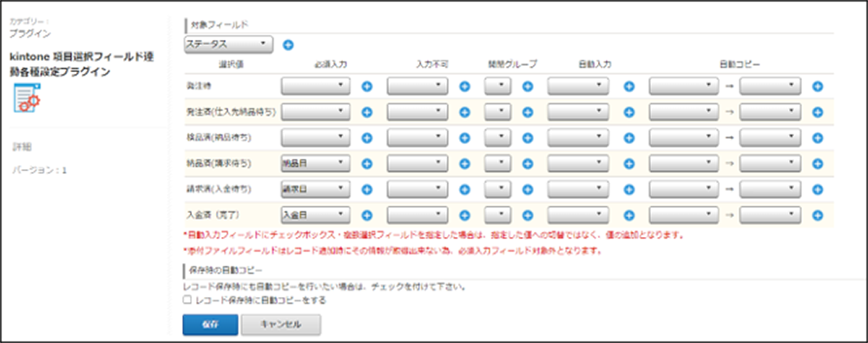Click the plus icon next to the 納品日 dropdown
Screen dimensions: 868x343
point(366,163)
